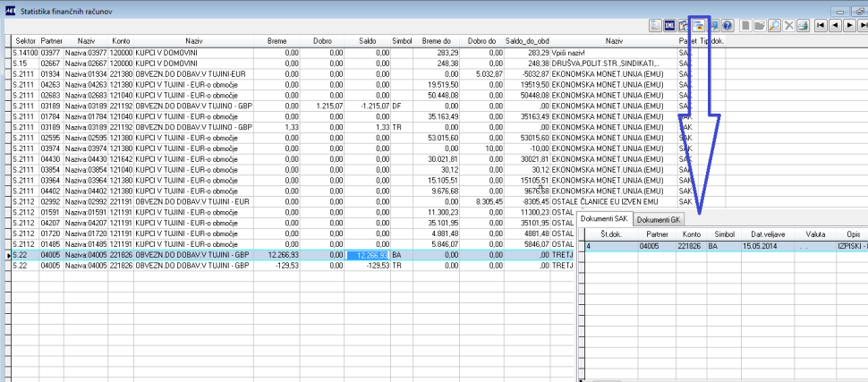Click date 15.05.2014 in documents panel
Screen dimensions: 868x382
769,245
